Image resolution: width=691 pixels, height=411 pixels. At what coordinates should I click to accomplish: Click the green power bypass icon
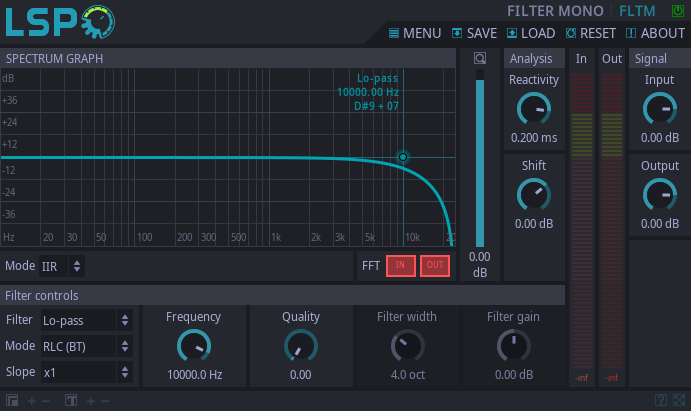677,11
